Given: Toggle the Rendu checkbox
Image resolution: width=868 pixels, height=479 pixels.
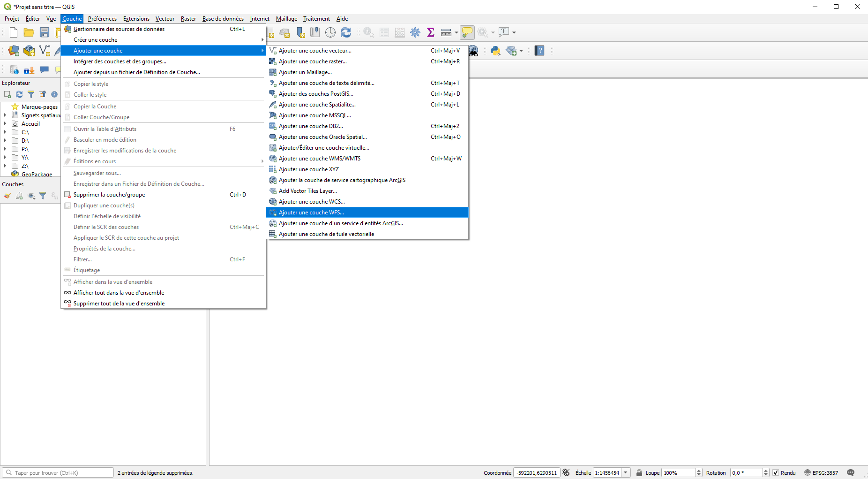Looking at the screenshot, I should 776,473.
